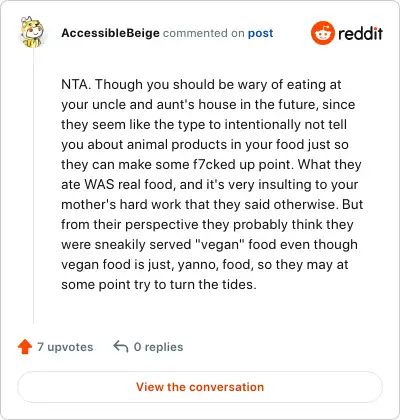
Task: Open AccessibleBeige's tiger Snoo avatar
Action: tap(32, 32)
